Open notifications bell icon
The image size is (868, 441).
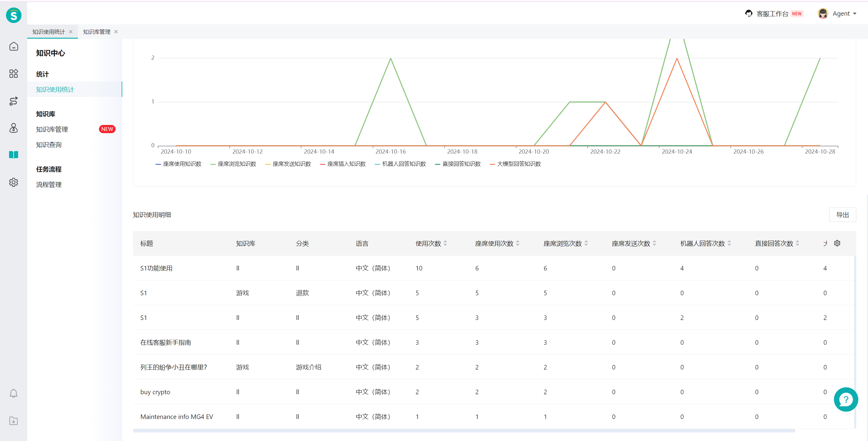pyautogui.click(x=14, y=393)
